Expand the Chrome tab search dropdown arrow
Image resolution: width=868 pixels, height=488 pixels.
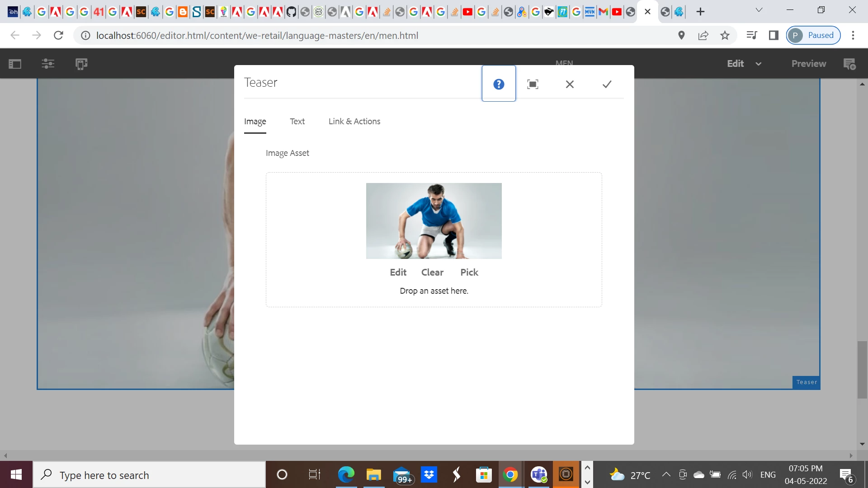point(759,10)
